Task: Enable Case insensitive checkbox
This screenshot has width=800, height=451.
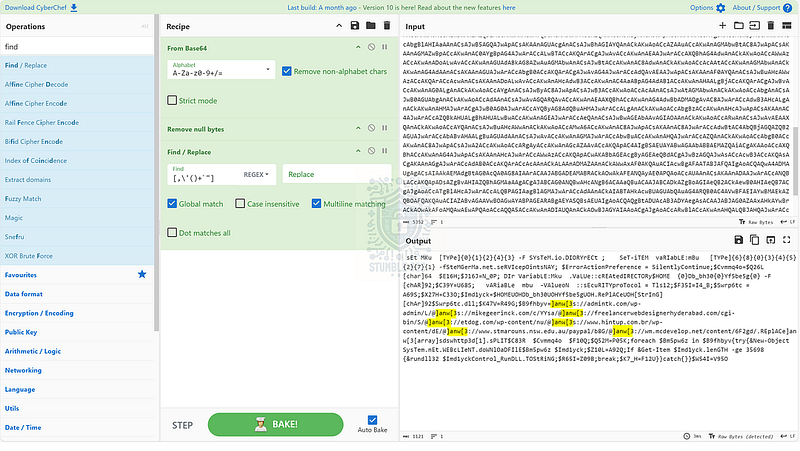Action: (x=240, y=204)
